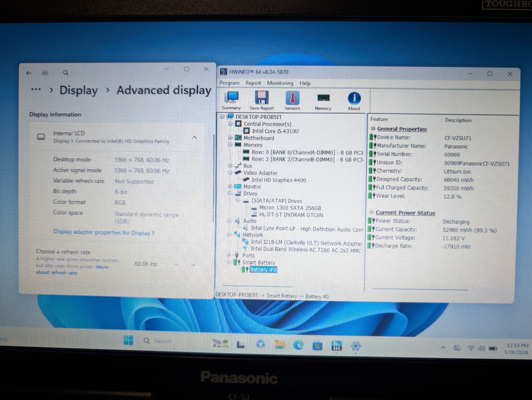The width and height of the screenshot is (532, 400).
Task: Open the Memory toolbar icon
Action: click(323, 101)
